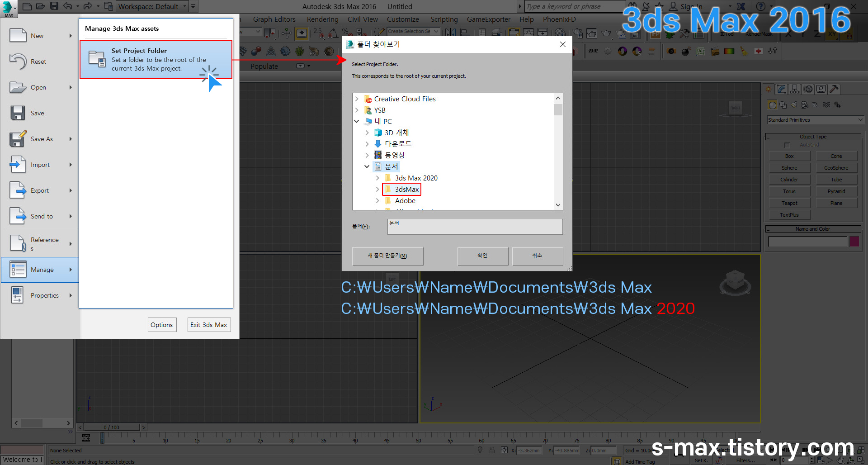Expand the Import submenu arrow
The image size is (868, 465).
tap(71, 165)
